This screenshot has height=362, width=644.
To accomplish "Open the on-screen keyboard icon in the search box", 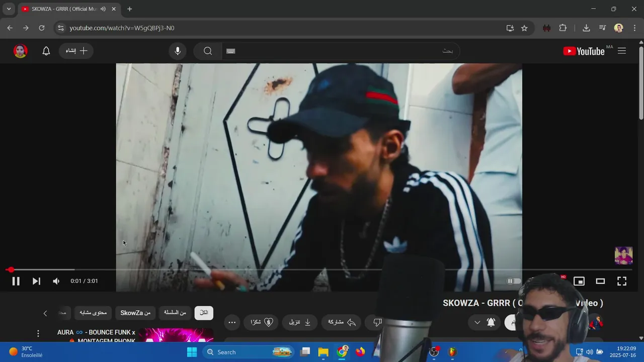I will (x=231, y=51).
